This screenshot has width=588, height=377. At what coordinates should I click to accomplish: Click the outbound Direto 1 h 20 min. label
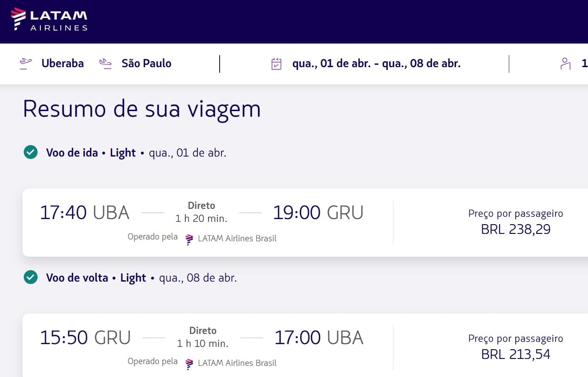[202, 212]
